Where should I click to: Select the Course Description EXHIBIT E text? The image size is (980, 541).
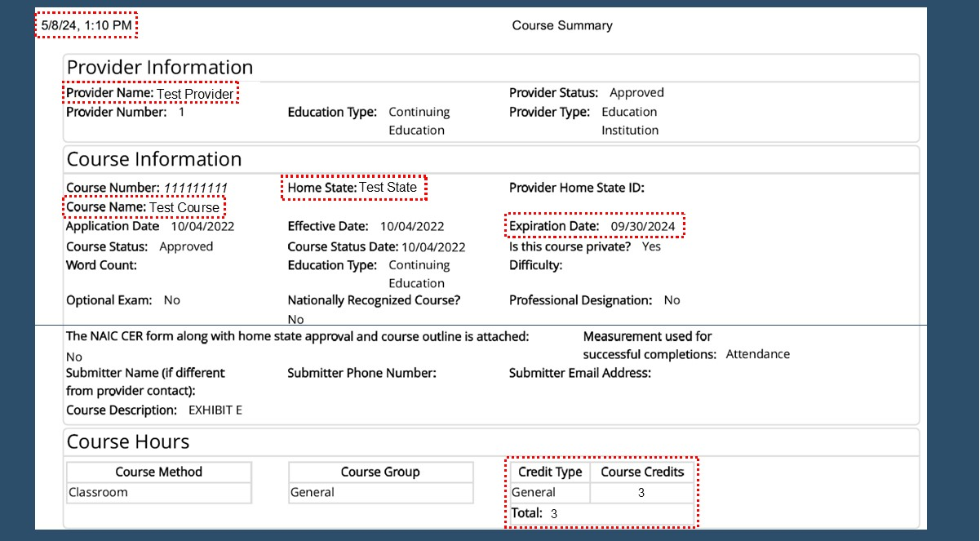(215, 410)
